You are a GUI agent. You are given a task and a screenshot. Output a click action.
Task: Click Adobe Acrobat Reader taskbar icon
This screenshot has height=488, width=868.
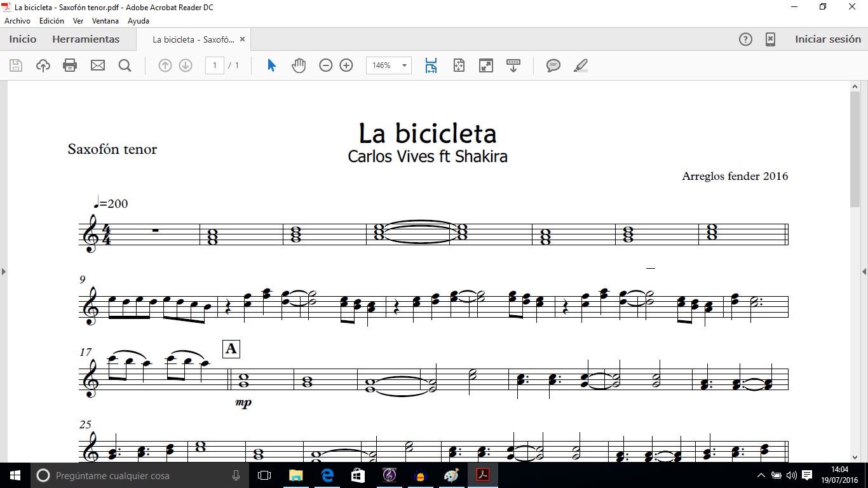pos(482,475)
